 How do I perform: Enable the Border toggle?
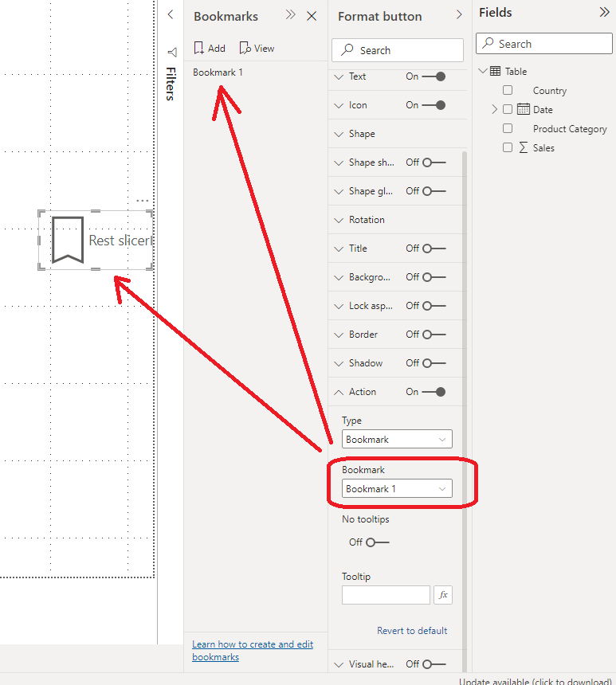(x=434, y=335)
